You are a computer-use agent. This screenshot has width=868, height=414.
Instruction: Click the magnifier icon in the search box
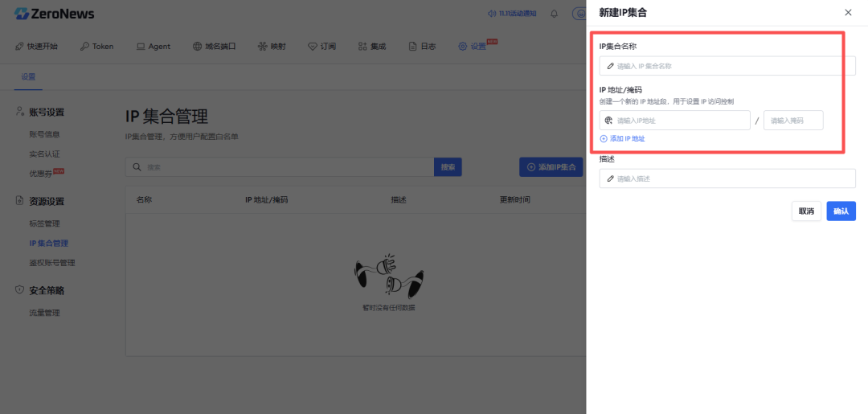coord(136,166)
